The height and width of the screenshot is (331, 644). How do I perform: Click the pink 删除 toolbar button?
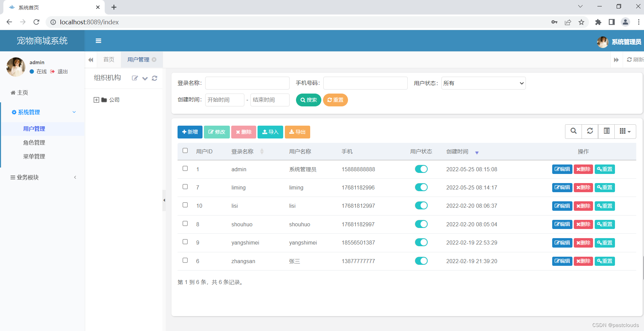click(x=244, y=132)
